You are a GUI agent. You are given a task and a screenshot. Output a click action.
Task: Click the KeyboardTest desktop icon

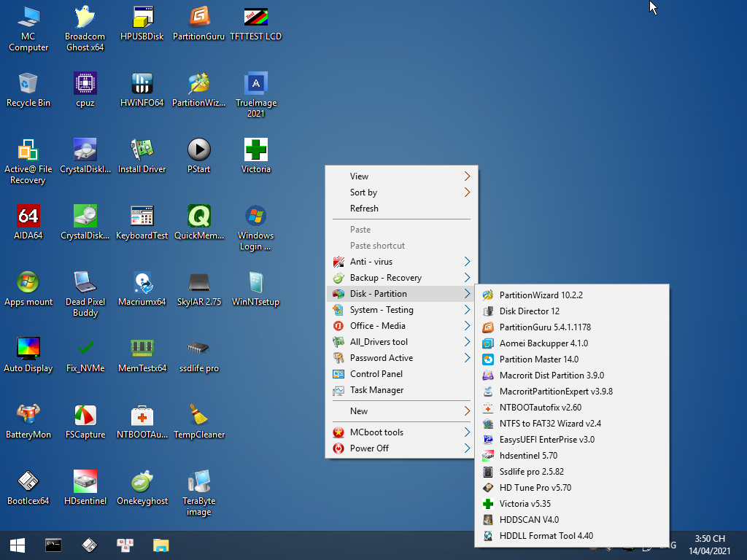click(x=142, y=222)
